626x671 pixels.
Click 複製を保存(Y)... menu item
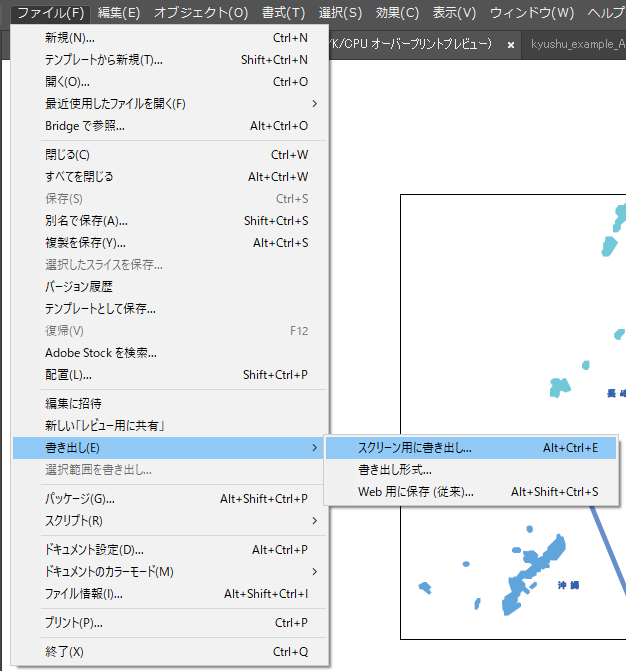(85, 243)
